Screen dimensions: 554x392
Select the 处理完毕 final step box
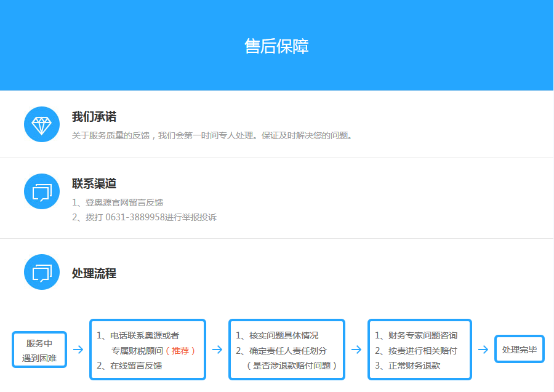520,350
